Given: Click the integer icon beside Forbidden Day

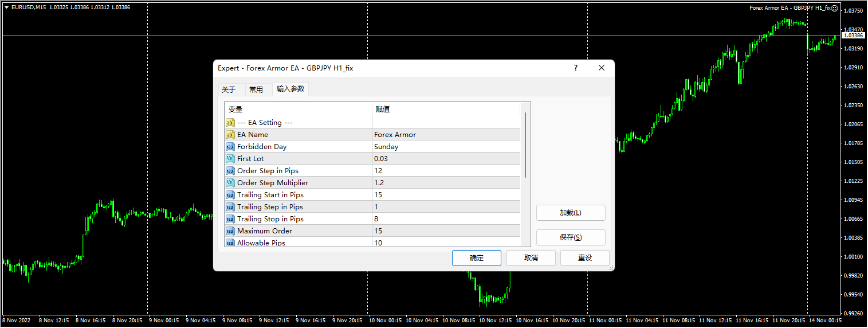Looking at the screenshot, I should click(x=230, y=147).
